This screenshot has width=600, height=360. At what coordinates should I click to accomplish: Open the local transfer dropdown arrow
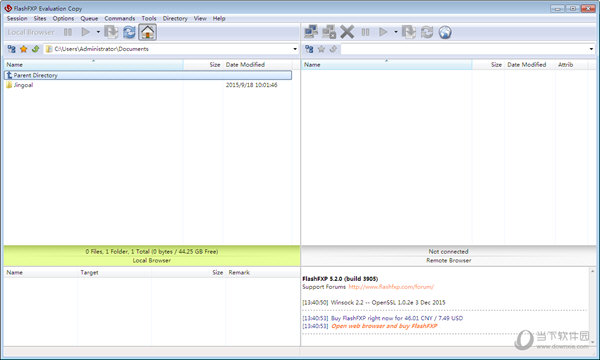(x=98, y=32)
